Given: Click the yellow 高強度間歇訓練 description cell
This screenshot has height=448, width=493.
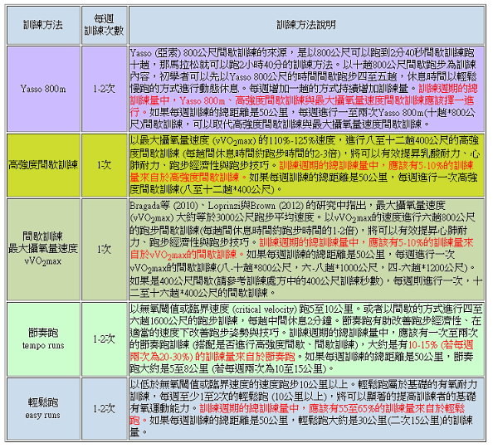Looking at the screenshot, I should 306,165.
